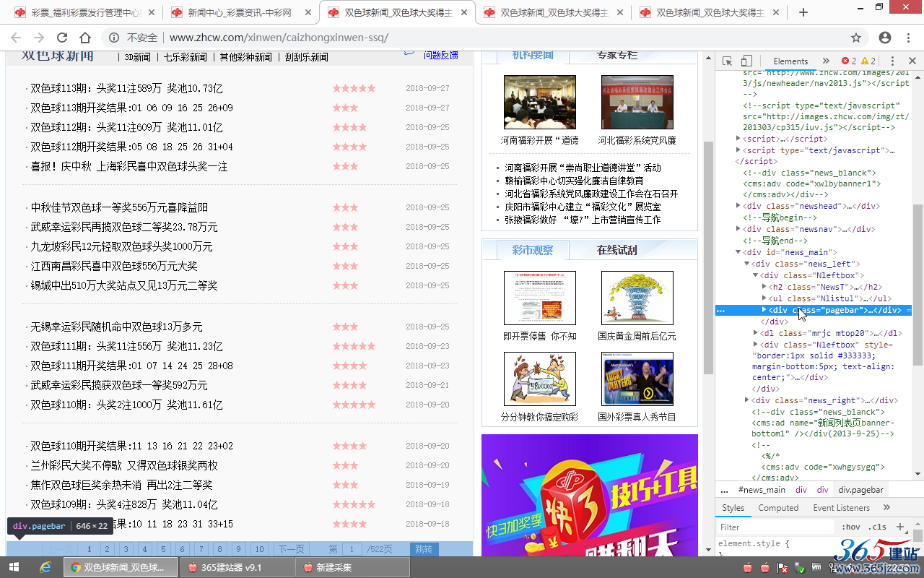Open the 问题反馈 feedback link
Image resolution: width=924 pixels, height=578 pixels.
pos(440,55)
